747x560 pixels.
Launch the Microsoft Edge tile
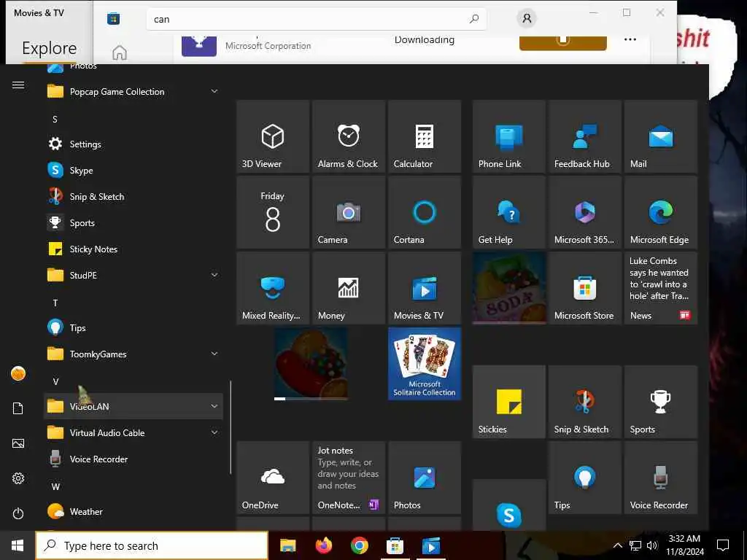point(661,212)
